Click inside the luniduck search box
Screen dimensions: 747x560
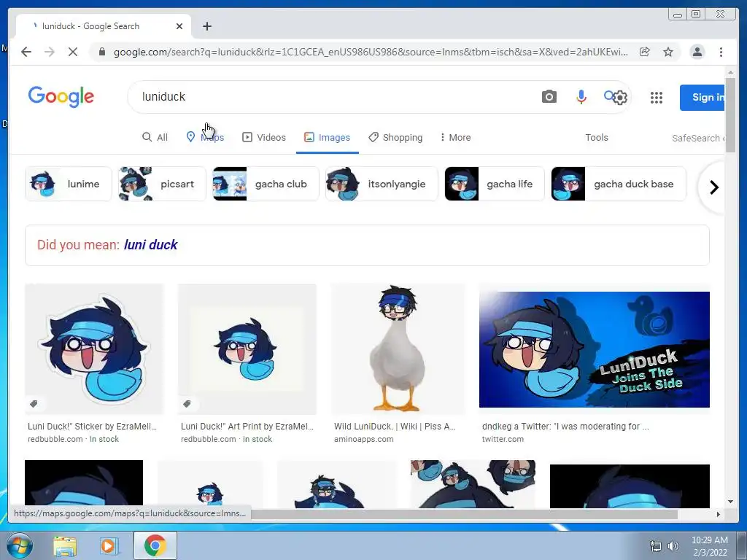point(333,97)
